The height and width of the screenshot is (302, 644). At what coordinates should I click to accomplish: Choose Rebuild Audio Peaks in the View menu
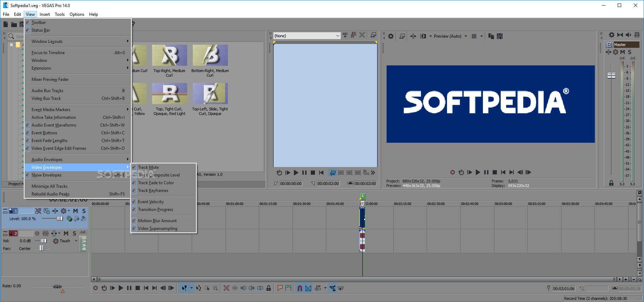pos(78,194)
